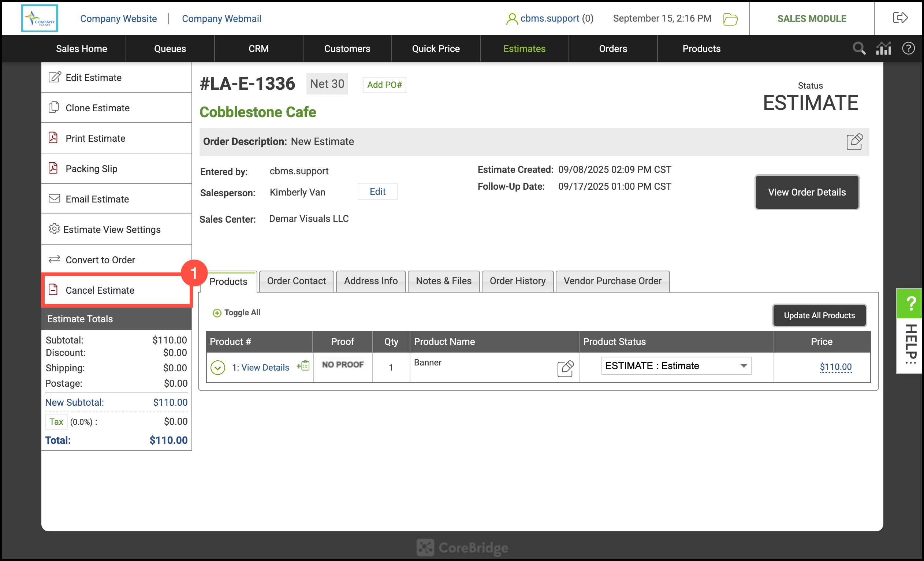
Task: Click Add PO# link
Action: [x=384, y=85]
